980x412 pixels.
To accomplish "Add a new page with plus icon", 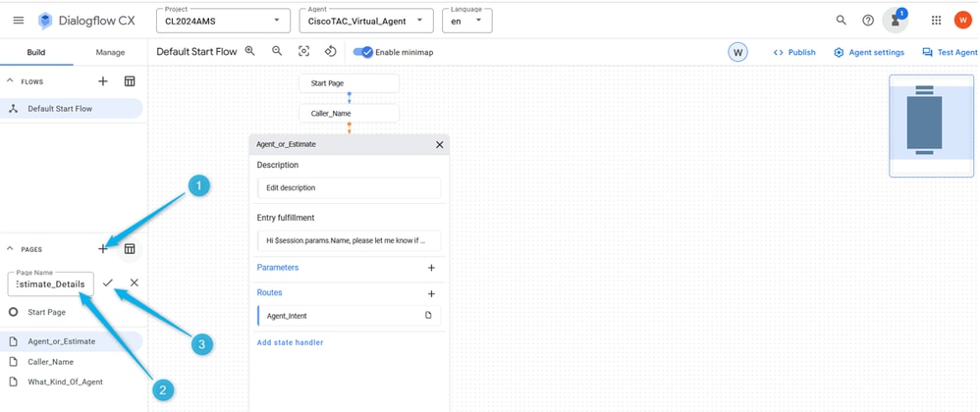I will coord(103,248).
